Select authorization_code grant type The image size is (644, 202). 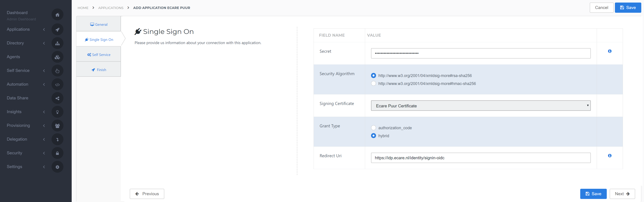pos(373,128)
